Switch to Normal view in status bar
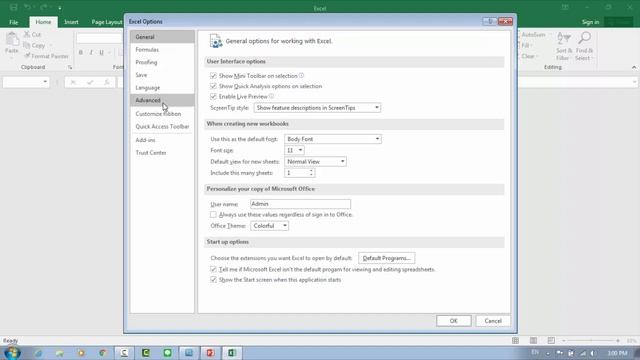 (x=516, y=340)
